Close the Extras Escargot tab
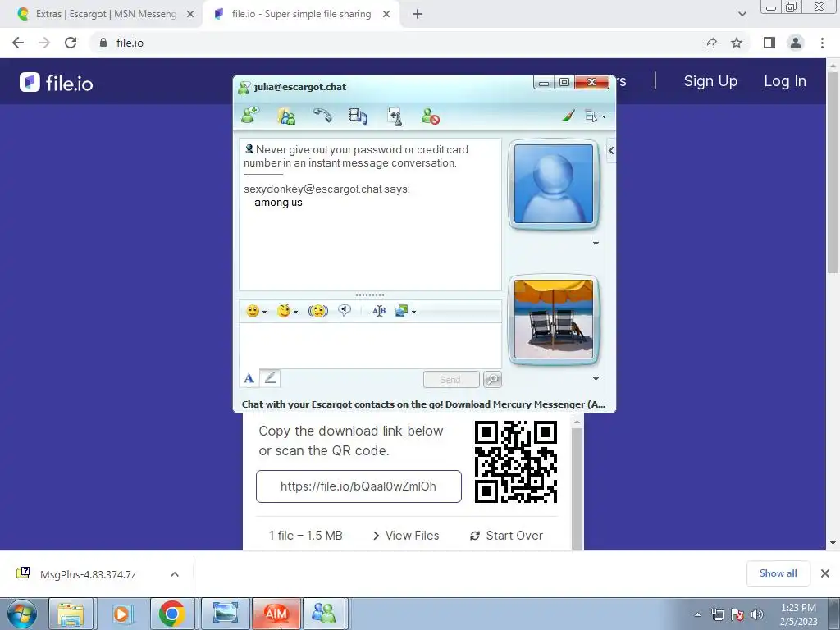Screen dimensions: 840x630 point(190,15)
